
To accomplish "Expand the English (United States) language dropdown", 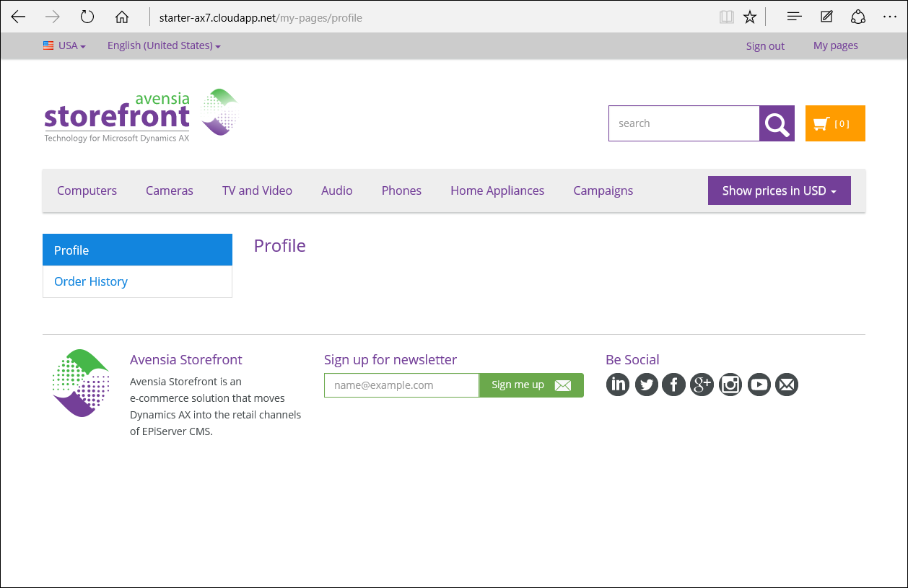I will (164, 45).
